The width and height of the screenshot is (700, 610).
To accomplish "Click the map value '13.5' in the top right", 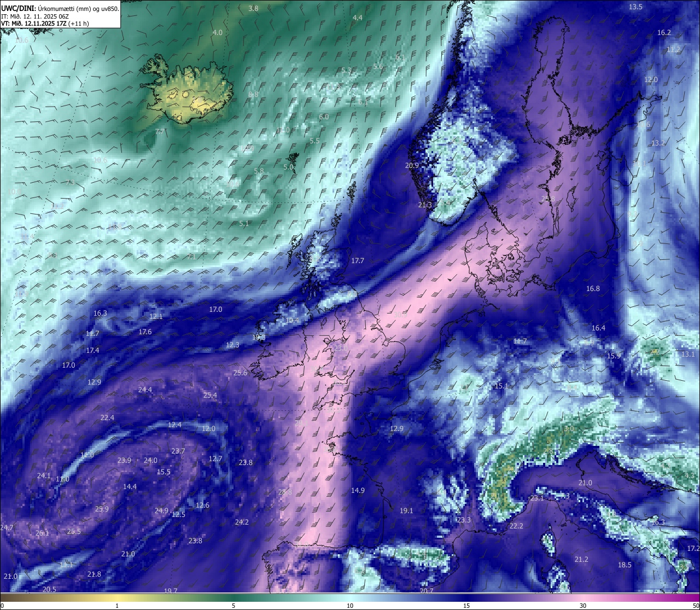I will [x=635, y=7].
